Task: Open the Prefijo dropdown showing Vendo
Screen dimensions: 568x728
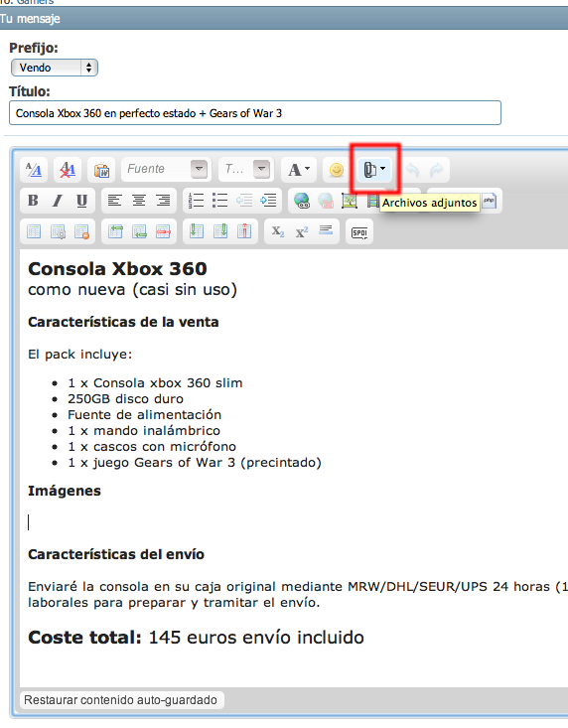Action: [x=55, y=68]
